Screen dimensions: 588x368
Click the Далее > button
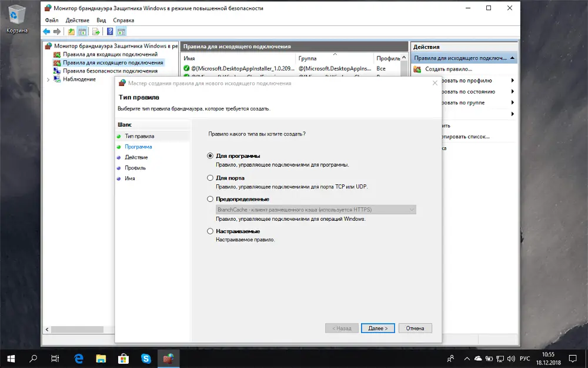click(x=377, y=328)
